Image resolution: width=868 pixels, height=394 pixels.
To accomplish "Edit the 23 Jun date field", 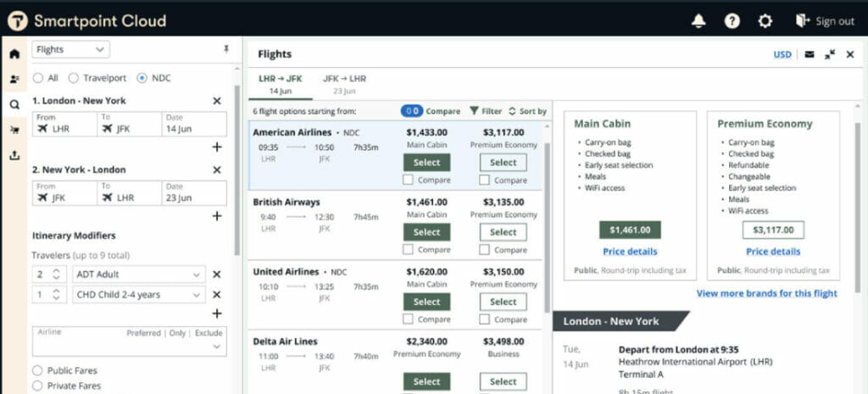I will (x=194, y=193).
